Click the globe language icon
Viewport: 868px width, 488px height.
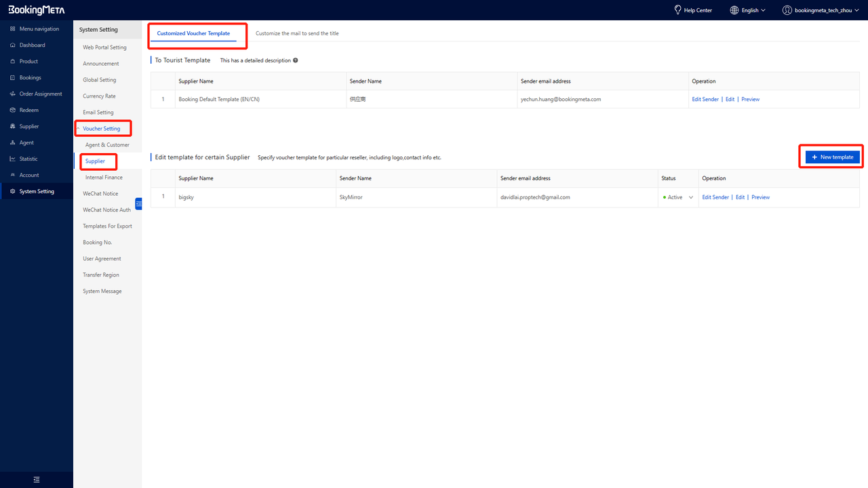(x=734, y=10)
